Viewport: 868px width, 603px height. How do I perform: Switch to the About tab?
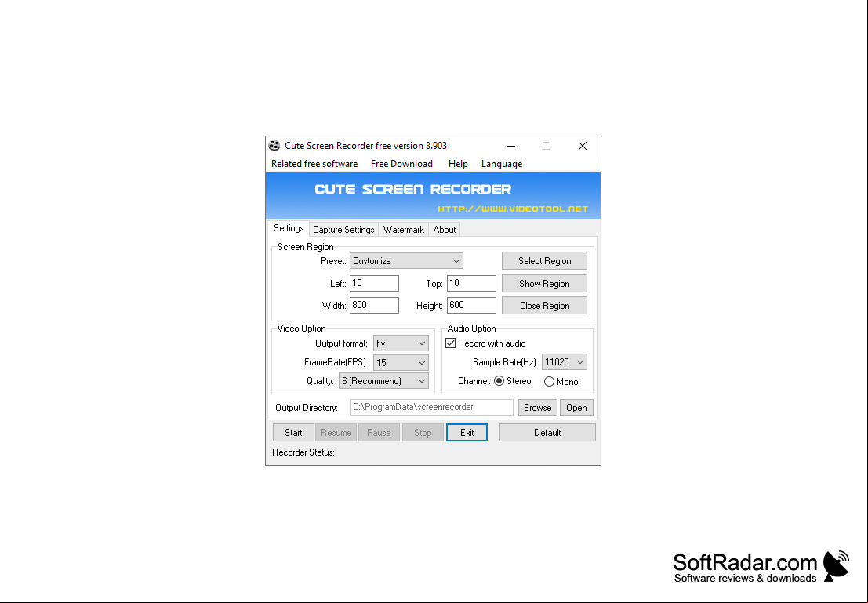[x=445, y=230]
